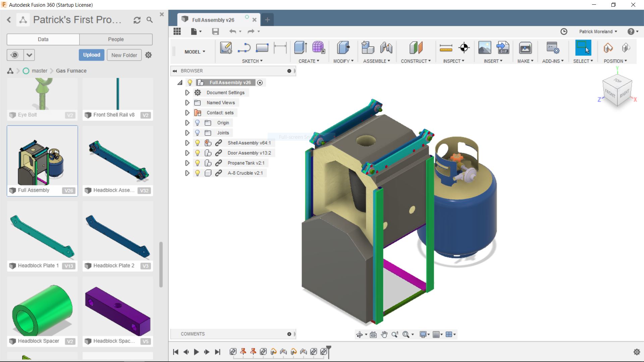Screen dimensions: 644x362
Task: Click the Gas Furnace breadcrumb
Action: pyautogui.click(x=71, y=71)
